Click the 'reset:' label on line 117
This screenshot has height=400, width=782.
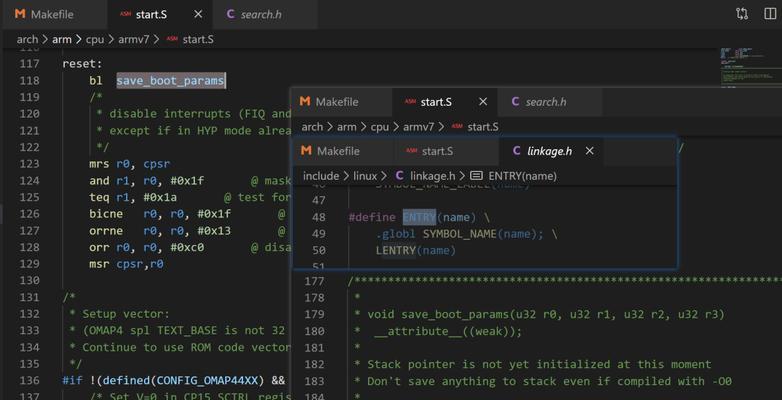point(82,64)
